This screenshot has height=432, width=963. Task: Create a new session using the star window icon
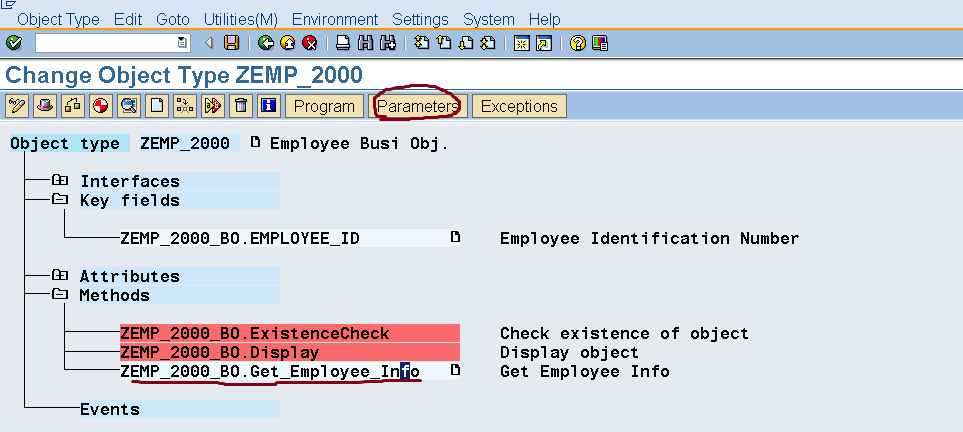pyautogui.click(x=521, y=43)
